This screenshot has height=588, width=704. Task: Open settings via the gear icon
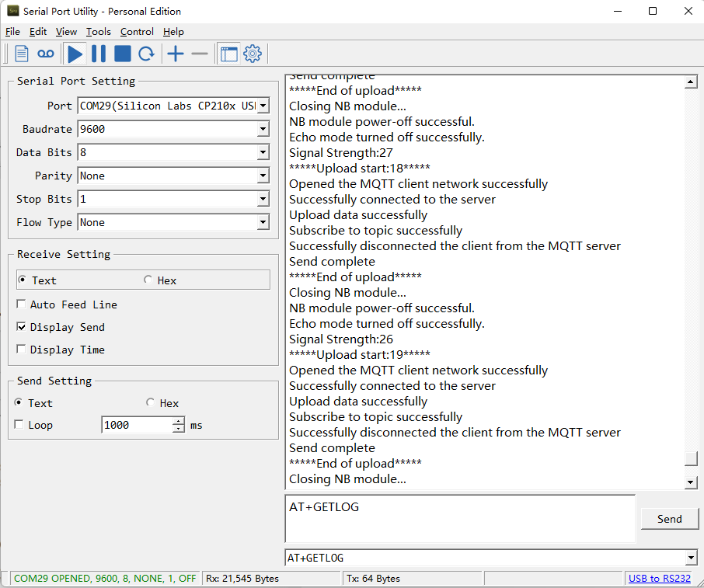(x=253, y=54)
